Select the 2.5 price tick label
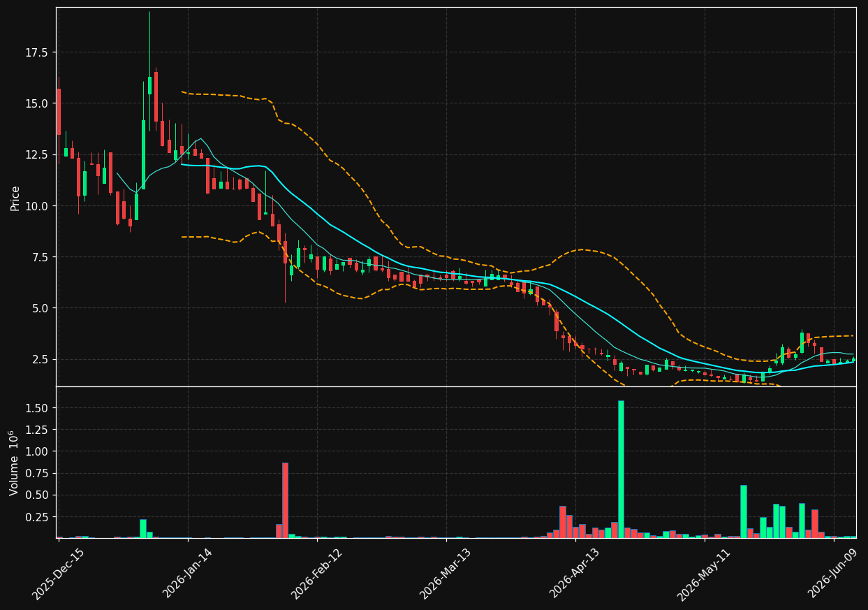Screen dimensions: 868x610 point(39,359)
